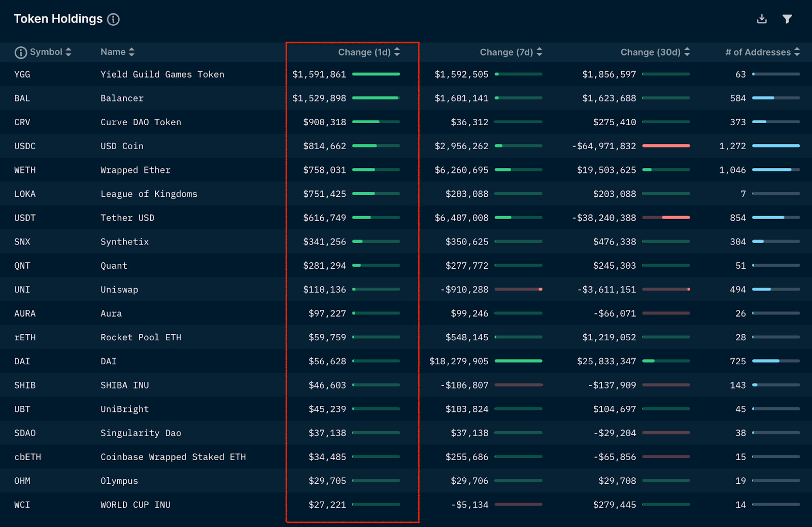Click the -$38,240,388 value for USDT

[604, 218]
